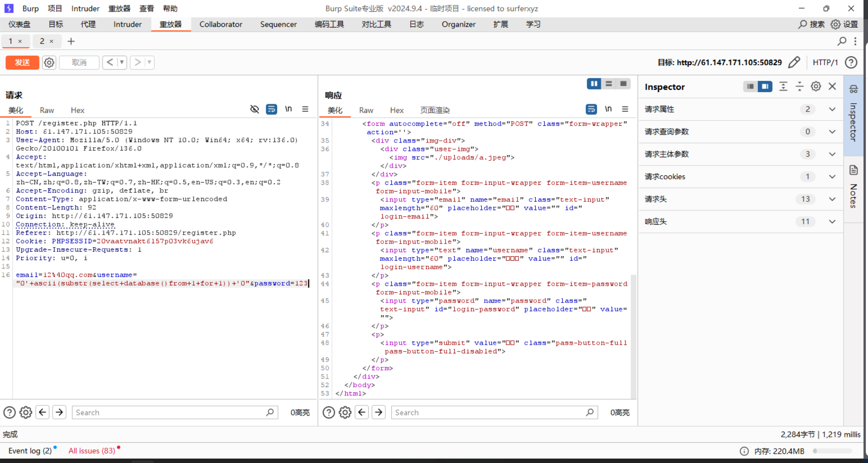Open the 代理 proxy tab

pos(88,24)
